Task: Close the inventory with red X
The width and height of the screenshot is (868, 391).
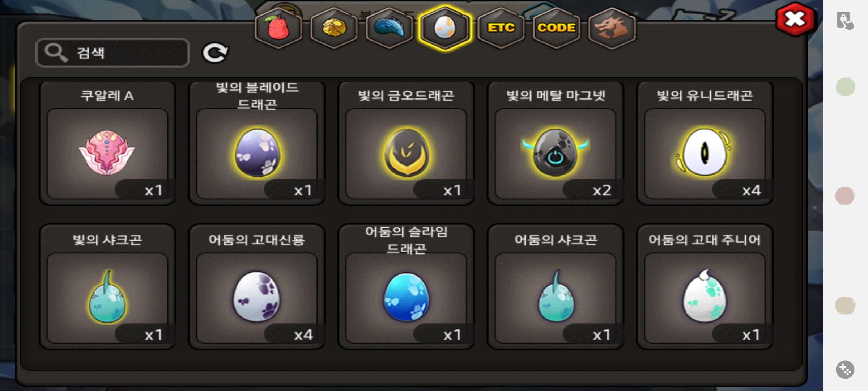Action: 795,20
